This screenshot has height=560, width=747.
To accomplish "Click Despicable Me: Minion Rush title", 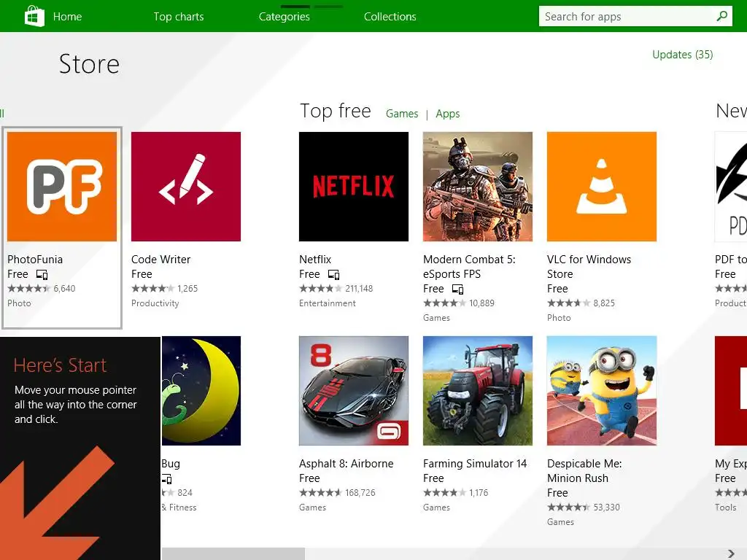I will [584, 471].
